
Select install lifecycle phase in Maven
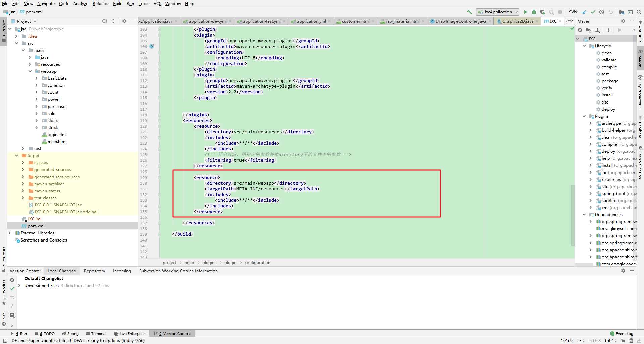[x=607, y=95]
